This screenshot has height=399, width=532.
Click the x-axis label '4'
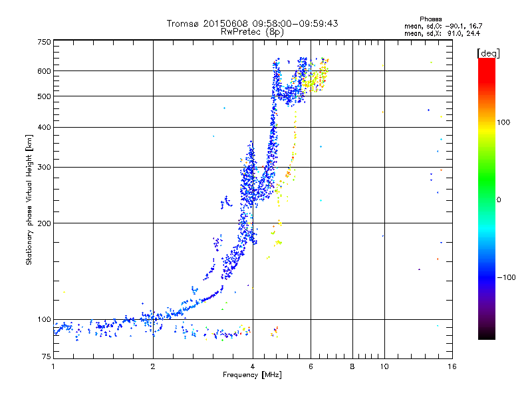(253, 366)
